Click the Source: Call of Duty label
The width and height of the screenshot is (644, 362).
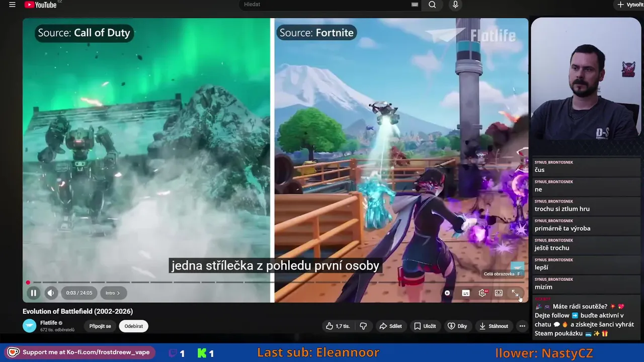coord(84,33)
